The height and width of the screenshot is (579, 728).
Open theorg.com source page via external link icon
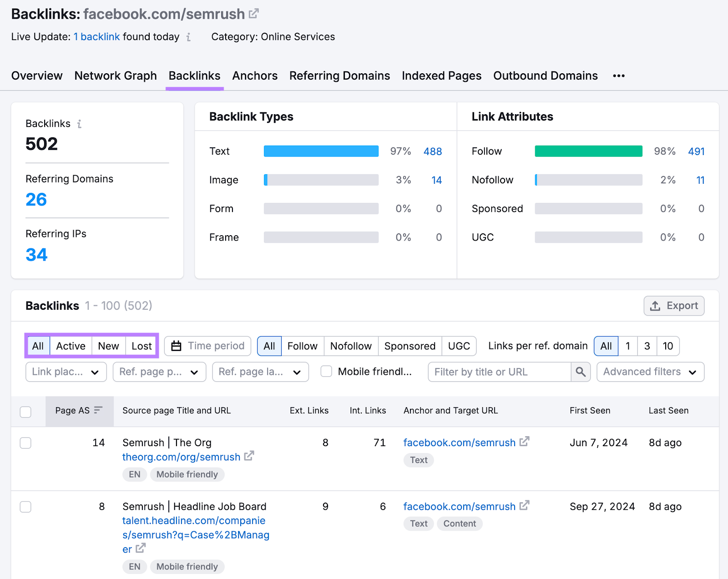click(x=249, y=457)
